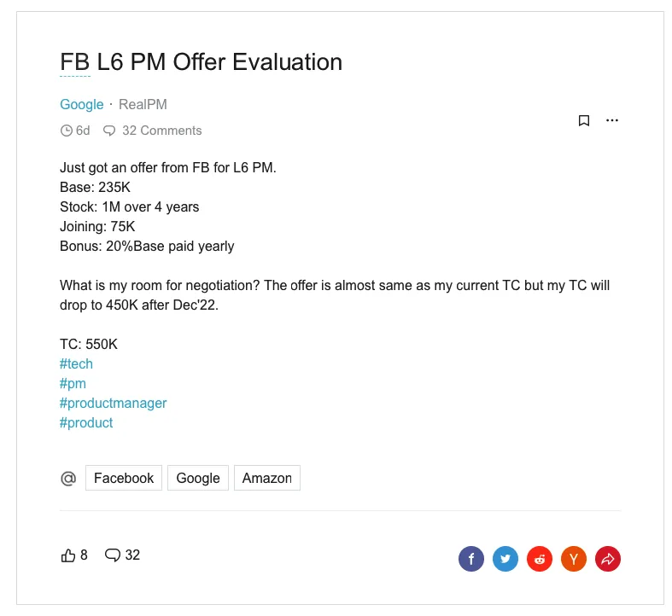Select the Google company tag

pos(198,478)
